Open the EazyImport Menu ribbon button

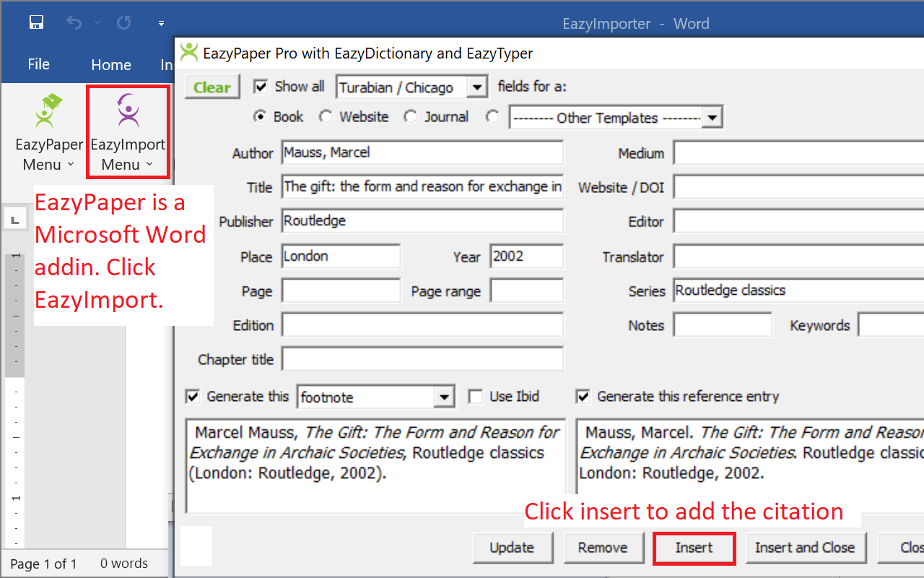(128, 132)
